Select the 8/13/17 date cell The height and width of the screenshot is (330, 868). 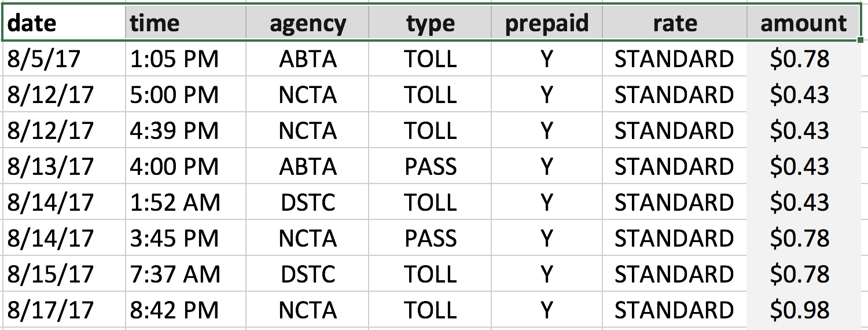coord(64,166)
